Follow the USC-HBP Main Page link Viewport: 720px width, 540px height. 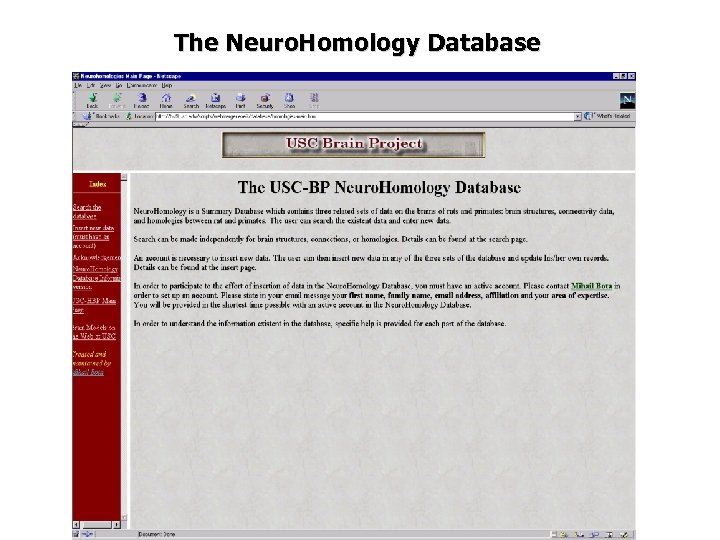coord(94,305)
